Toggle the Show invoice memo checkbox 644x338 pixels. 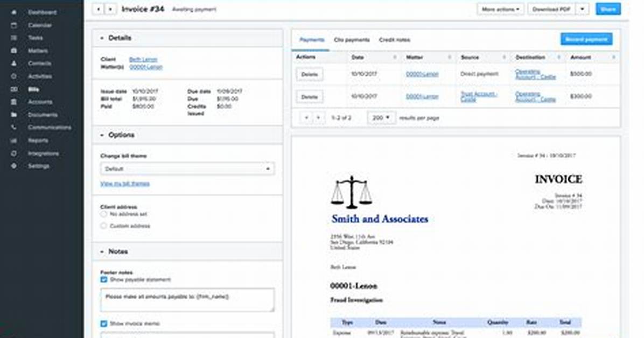click(x=103, y=323)
